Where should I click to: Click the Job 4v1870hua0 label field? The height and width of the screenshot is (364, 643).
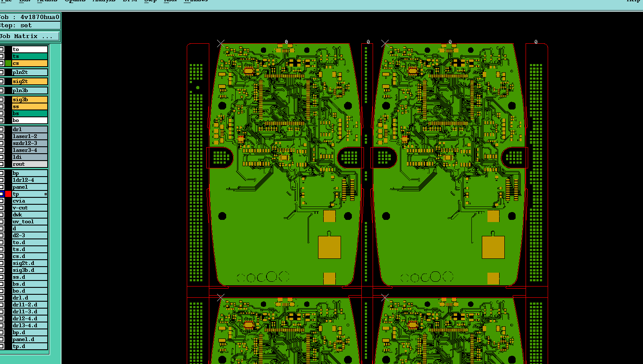point(30,17)
